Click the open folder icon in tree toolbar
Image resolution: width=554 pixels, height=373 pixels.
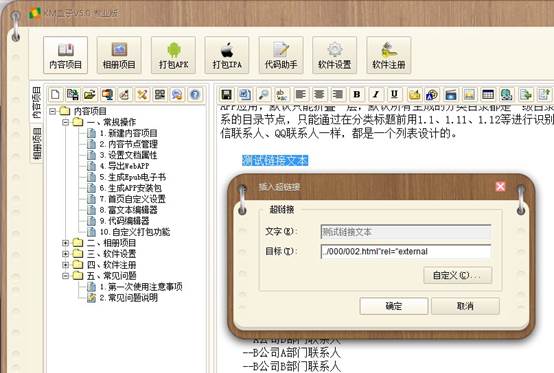[90, 95]
